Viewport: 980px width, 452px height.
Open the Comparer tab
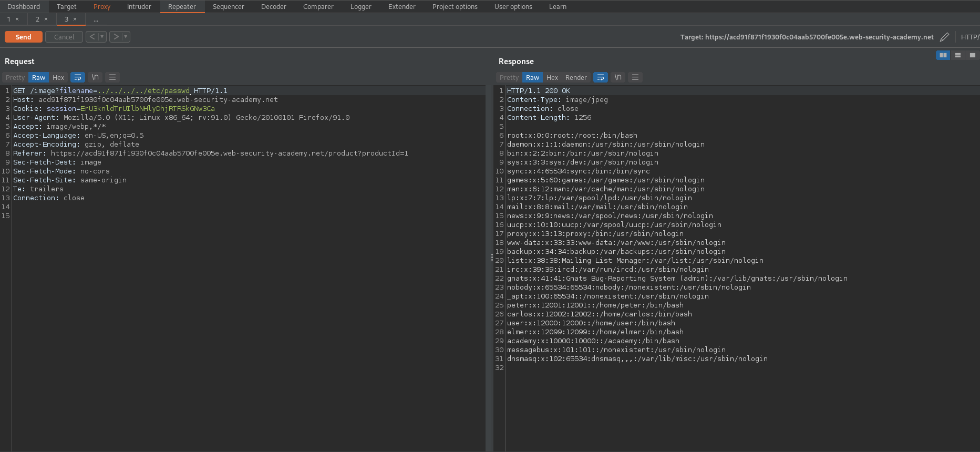(x=318, y=6)
